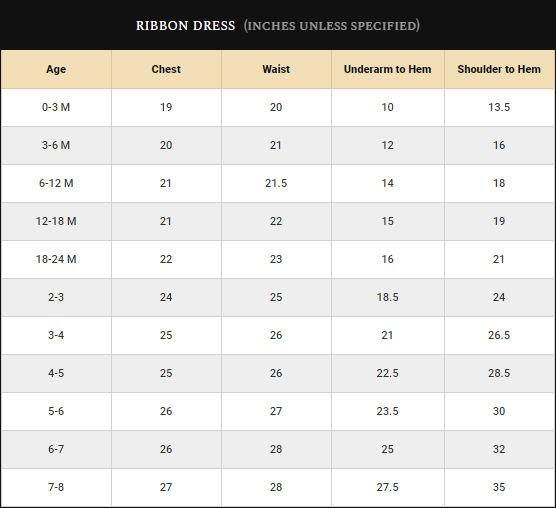Click shoulder to hem value 13.5
The width and height of the screenshot is (556, 508).
click(x=499, y=107)
